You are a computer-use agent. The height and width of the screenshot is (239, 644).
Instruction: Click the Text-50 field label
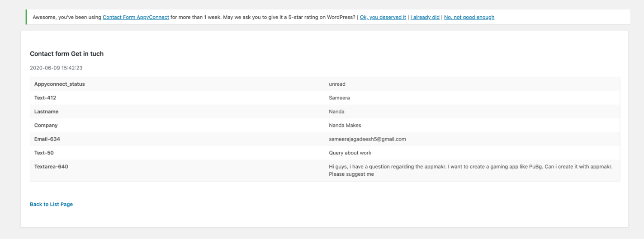[x=44, y=153]
